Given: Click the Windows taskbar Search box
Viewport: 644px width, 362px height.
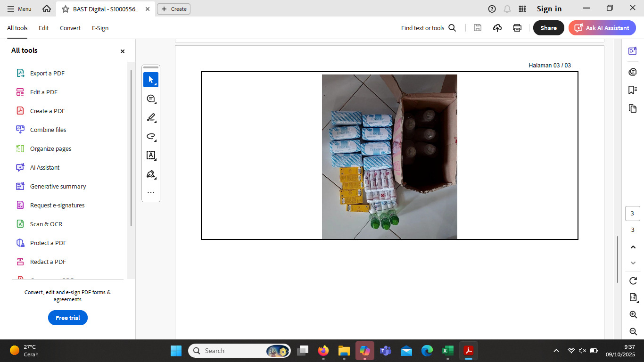Looking at the screenshot, I should pos(234,351).
